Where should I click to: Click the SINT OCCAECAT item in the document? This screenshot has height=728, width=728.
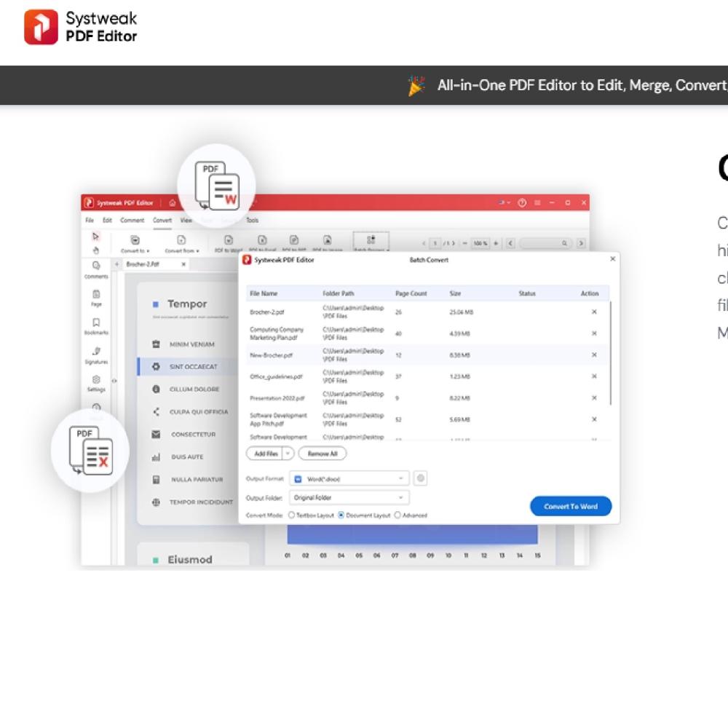pyautogui.click(x=193, y=367)
